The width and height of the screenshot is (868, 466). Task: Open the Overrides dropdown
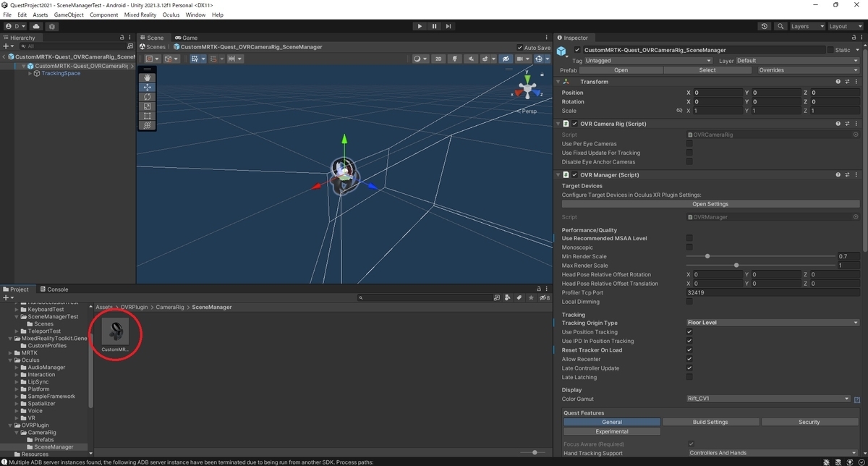[x=808, y=70]
